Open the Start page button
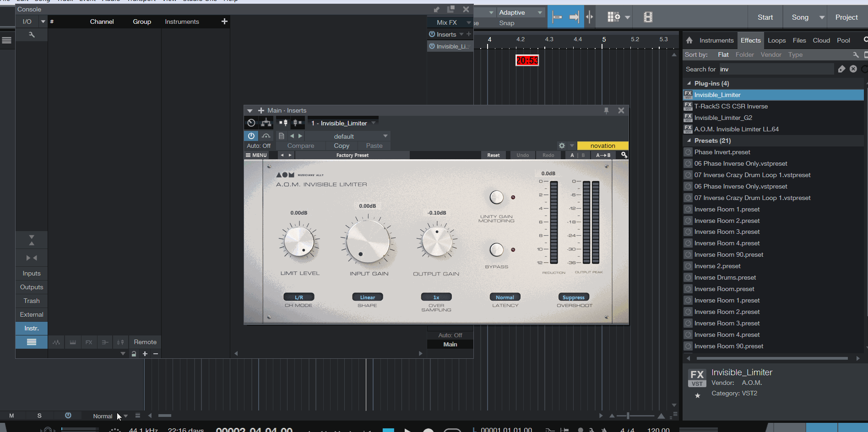 (x=765, y=17)
